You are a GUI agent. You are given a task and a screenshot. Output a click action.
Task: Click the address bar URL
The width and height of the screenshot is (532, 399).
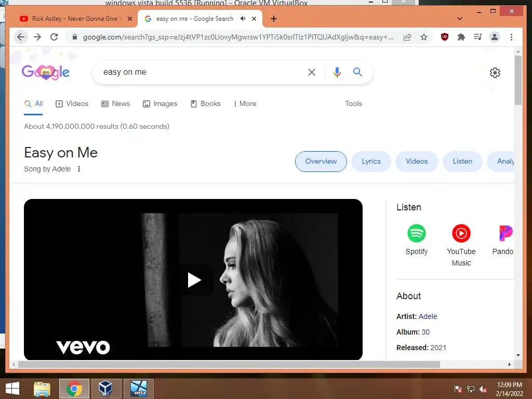pyautogui.click(x=238, y=37)
